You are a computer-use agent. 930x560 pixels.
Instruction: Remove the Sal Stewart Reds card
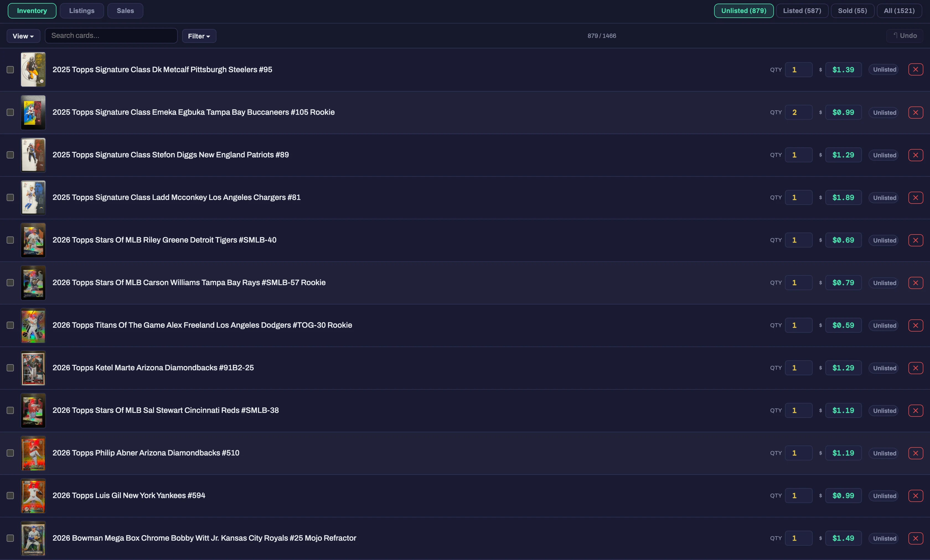915,411
